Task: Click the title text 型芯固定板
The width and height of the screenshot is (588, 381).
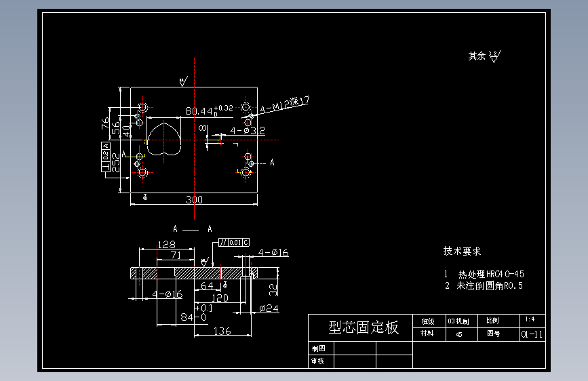Action: [364, 327]
